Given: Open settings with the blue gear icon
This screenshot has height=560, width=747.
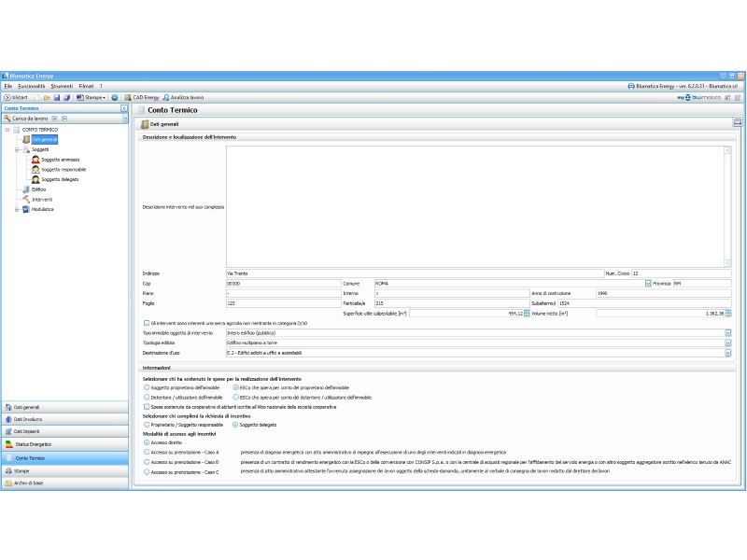Looking at the screenshot, I should click(x=114, y=98).
